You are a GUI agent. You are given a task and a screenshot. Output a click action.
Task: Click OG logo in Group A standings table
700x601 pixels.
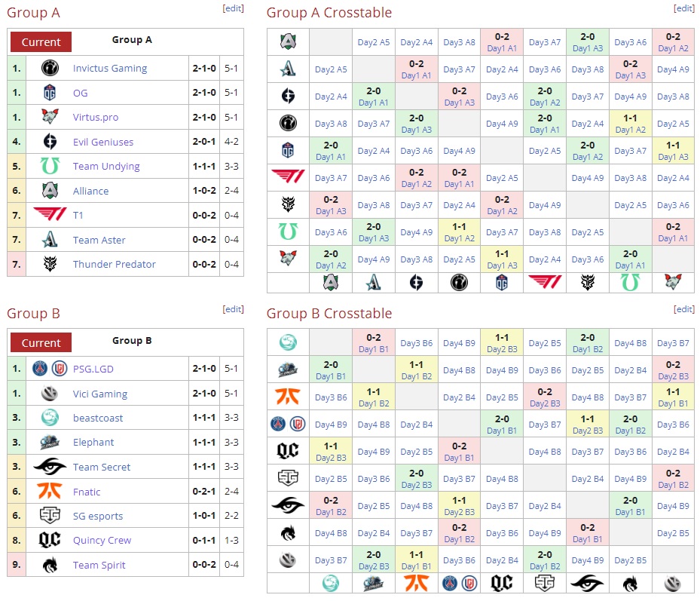click(x=50, y=93)
